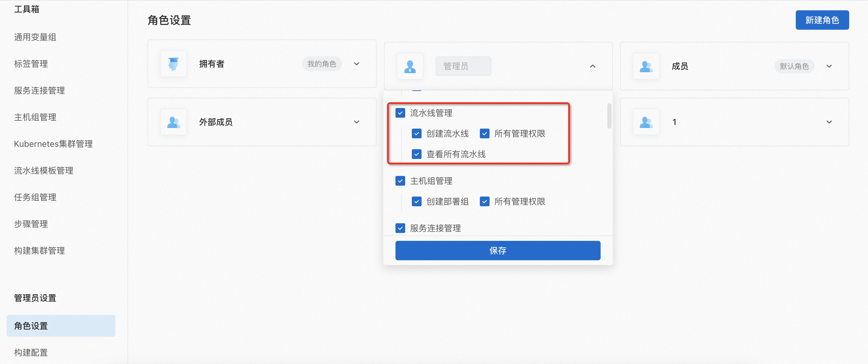Open 流水线模板管理 in the sidebar
Screen dimensions: 868x364
[x=43, y=170]
